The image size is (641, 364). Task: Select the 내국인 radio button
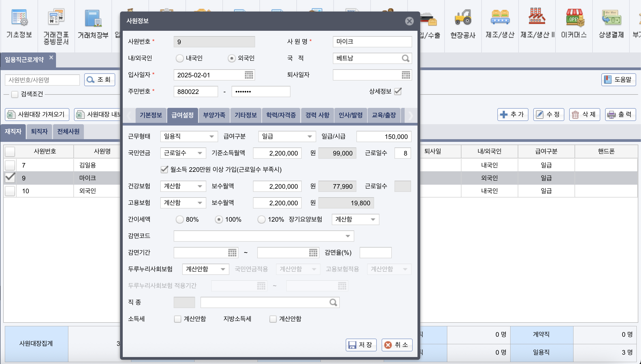pos(180,58)
